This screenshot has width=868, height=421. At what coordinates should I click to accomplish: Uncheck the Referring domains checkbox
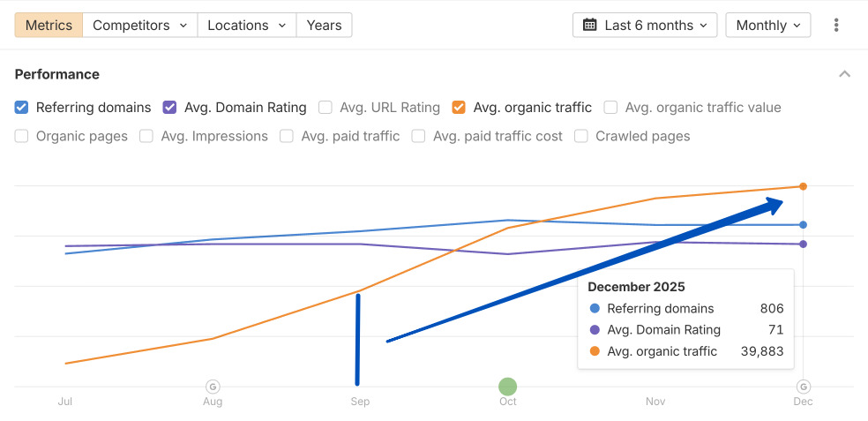(22, 108)
